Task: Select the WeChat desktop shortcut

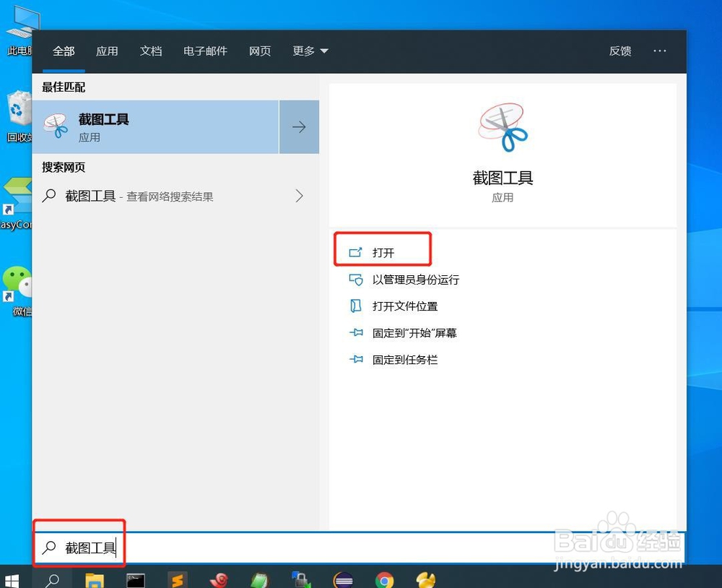Action: [17, 292]
